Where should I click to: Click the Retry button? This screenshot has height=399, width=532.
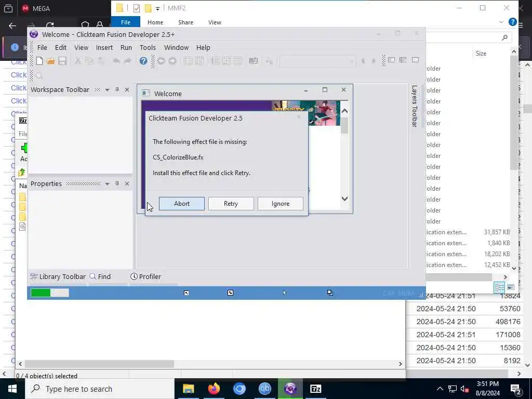(x=231, y=204)
